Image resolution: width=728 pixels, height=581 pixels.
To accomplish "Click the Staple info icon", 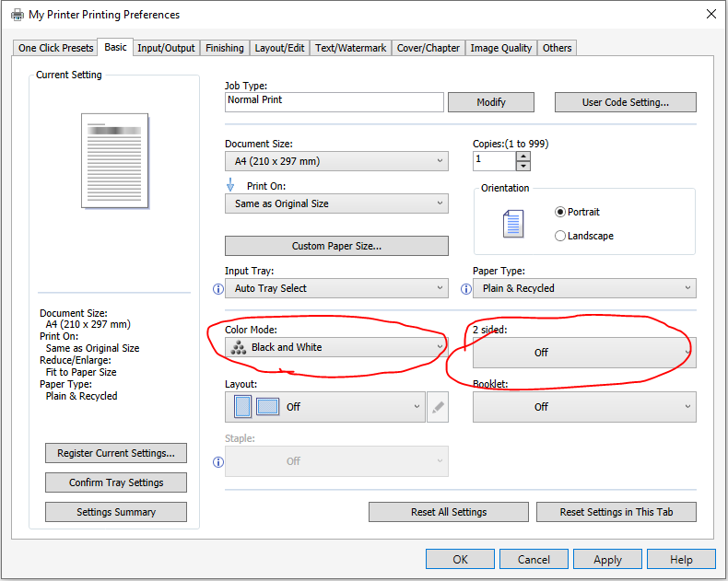I will (x=218, y=461).
